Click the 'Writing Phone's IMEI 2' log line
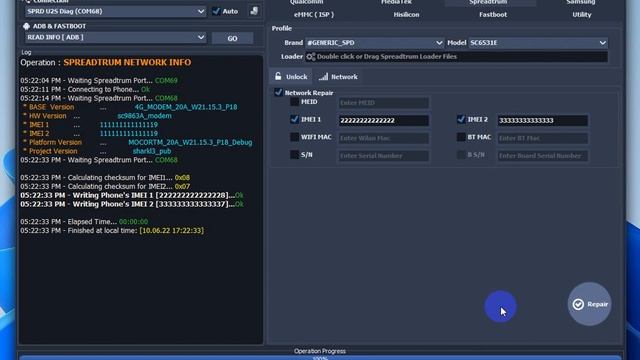Screen dimensions: 640x360 point(132,204)
